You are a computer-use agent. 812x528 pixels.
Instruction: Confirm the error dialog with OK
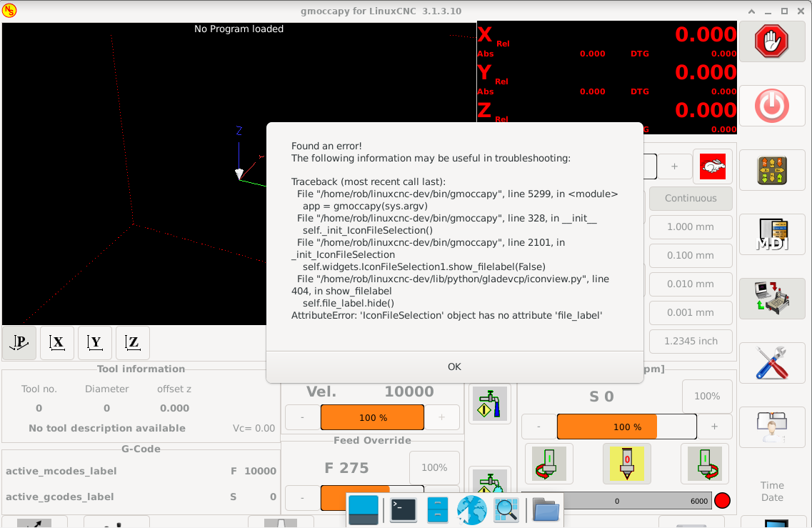coord(454,367)
